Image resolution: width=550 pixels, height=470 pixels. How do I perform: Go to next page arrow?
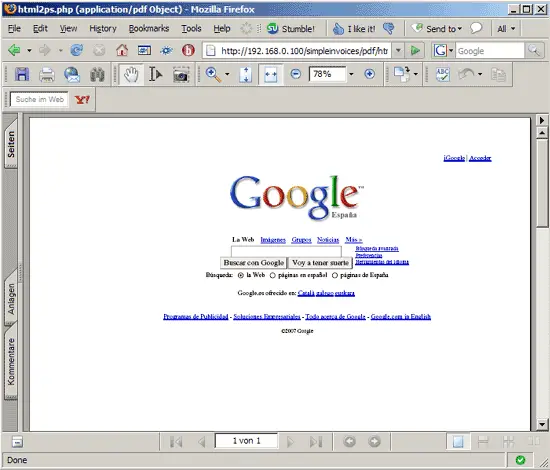(290, 442)
